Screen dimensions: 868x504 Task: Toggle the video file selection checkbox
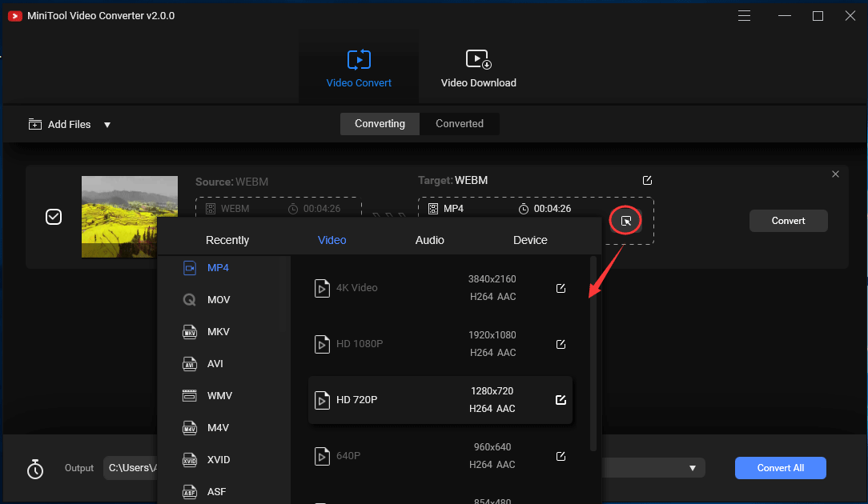(54, 217)
